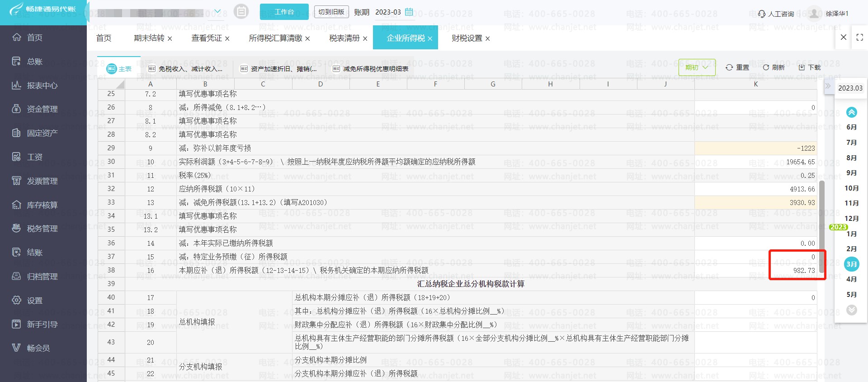Open the 账期 calendar picker icon
This screenshot has width=868, height=382.
point(409,12)
